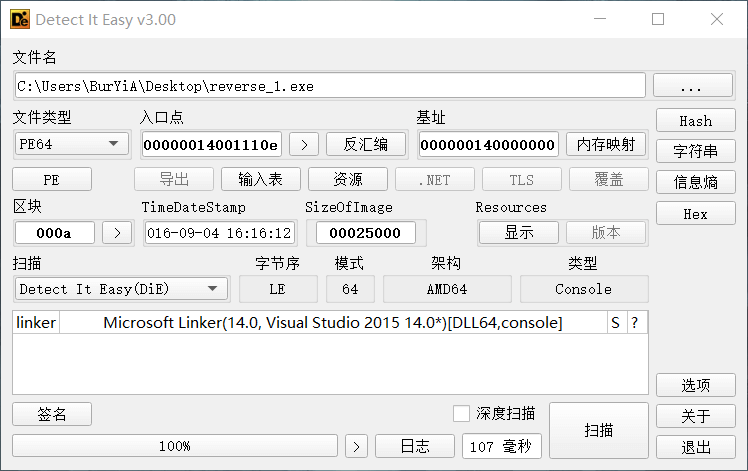Close the Detect It Easy window
Screen dimensions: 748x471
click(x=717, y=19)
